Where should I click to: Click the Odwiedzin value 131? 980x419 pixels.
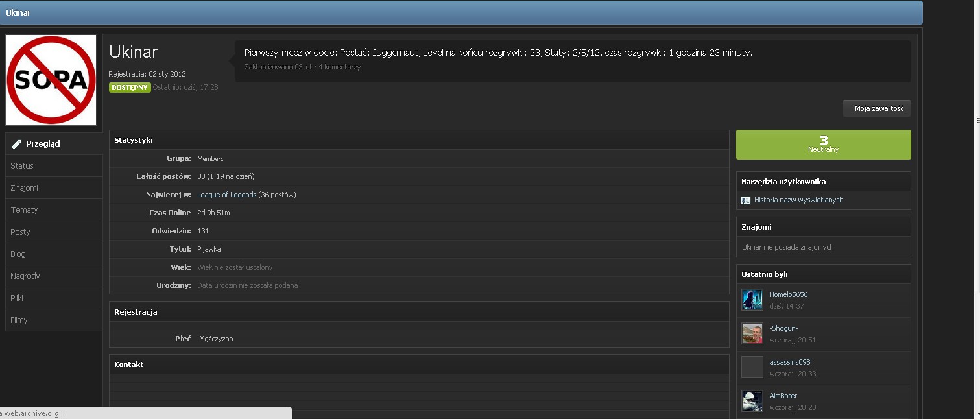(x=203, y=231)
